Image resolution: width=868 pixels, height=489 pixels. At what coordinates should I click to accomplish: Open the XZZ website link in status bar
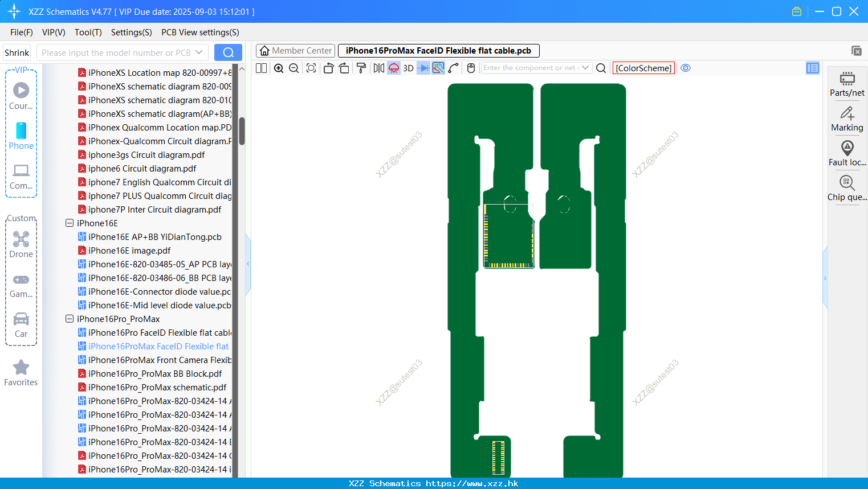coord(472,483)
